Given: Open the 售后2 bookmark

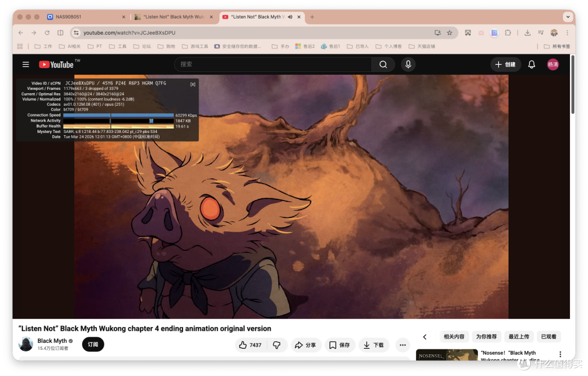Looking at the screenshot, I should coord(305,46).
